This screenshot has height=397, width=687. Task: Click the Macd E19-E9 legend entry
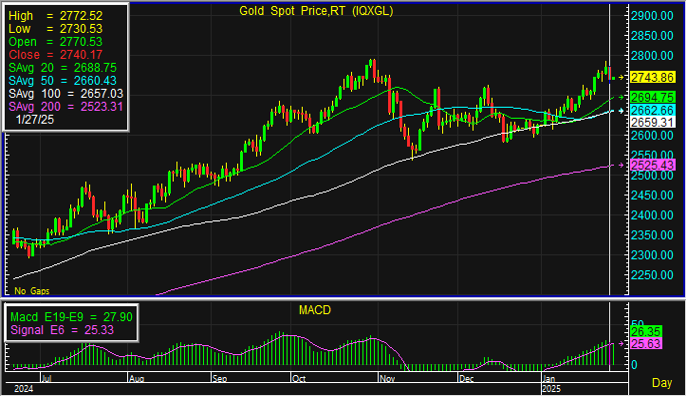(71, 317)
